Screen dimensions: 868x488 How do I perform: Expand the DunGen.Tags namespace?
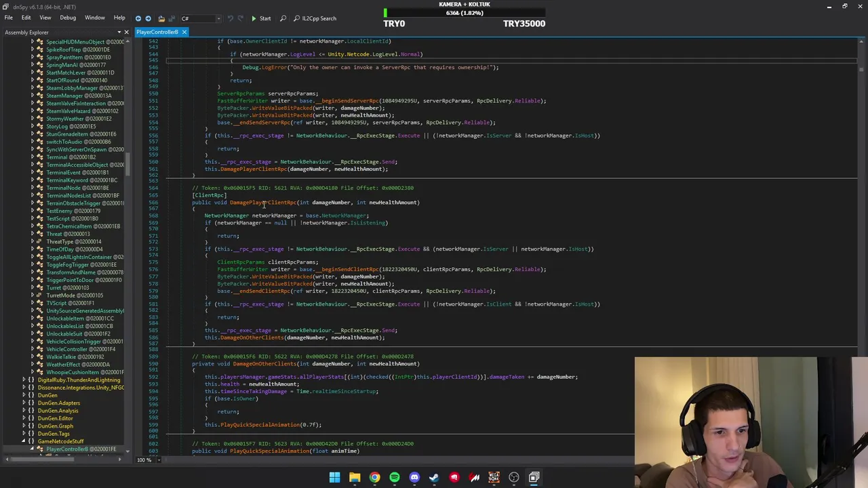click(24, 434)
